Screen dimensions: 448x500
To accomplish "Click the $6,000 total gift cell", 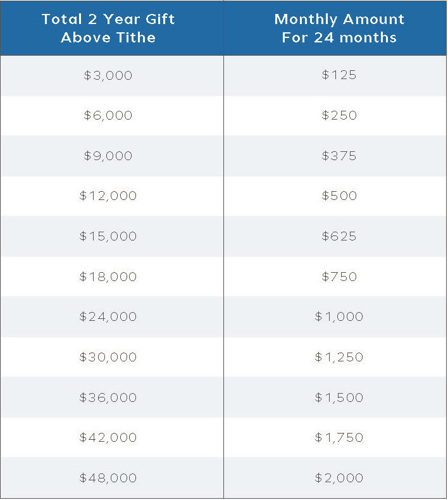I will (x=108, y=115).
